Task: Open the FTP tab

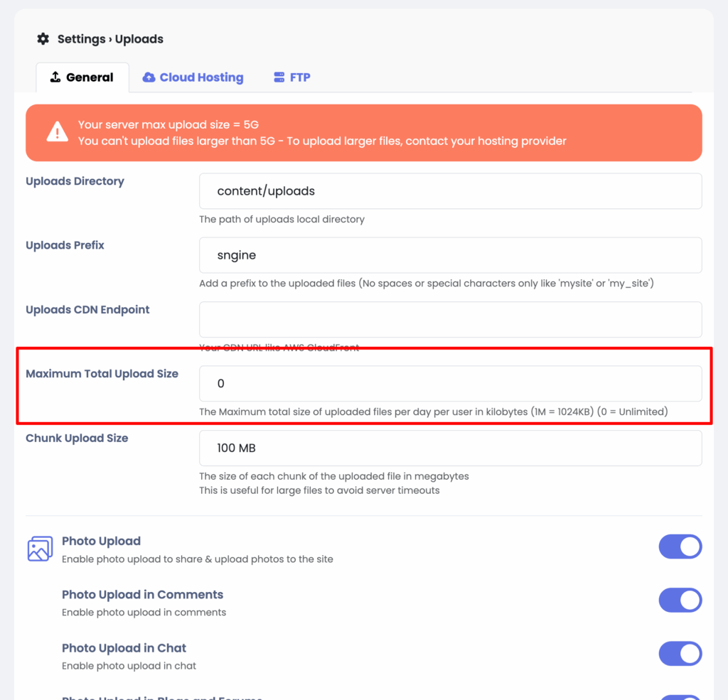Action: tap(300, 77)
